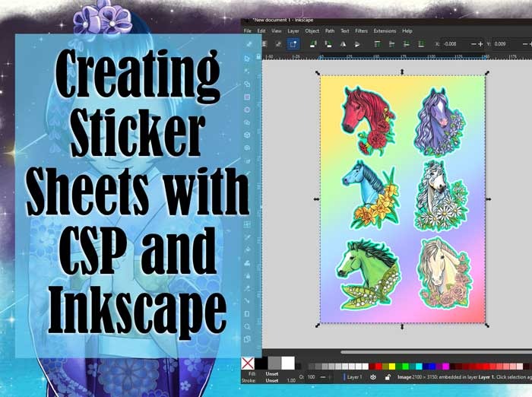Open the Help menu
Viewport: 532px width, 397px height.
click(407, 31)
